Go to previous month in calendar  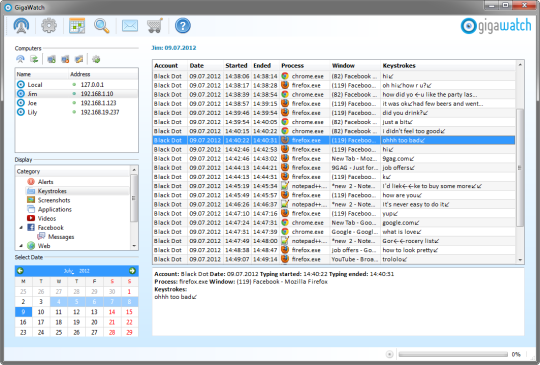pyautogui.click(x=20, y=271)
